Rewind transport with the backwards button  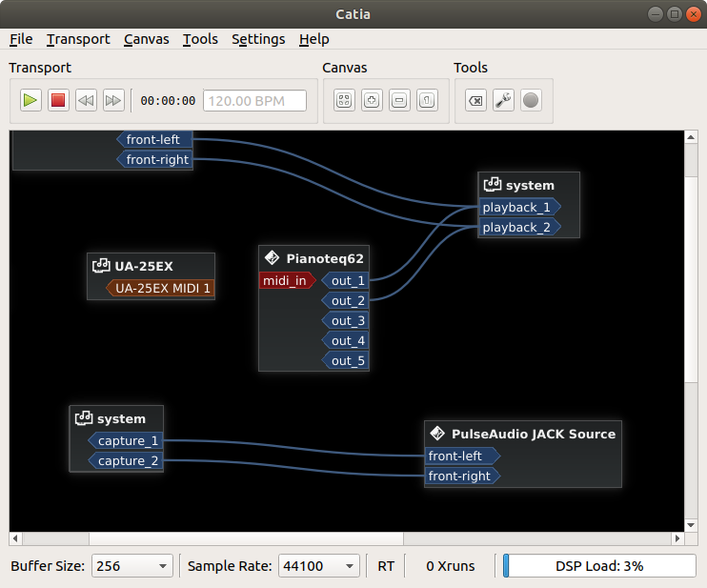pos(86,100)
